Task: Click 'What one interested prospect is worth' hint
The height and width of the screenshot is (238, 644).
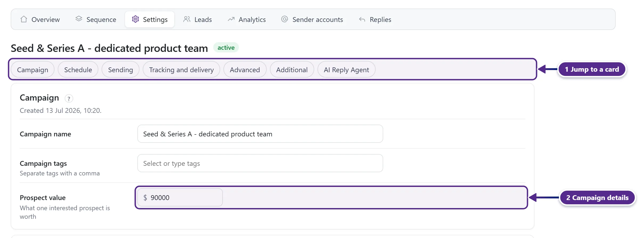Action: (65, 212)
